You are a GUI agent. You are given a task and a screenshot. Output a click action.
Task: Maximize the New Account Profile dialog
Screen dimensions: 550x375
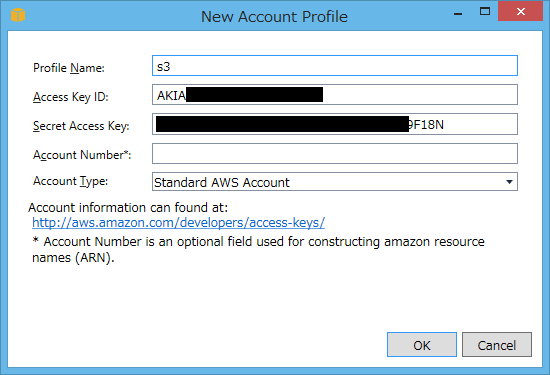485,12
